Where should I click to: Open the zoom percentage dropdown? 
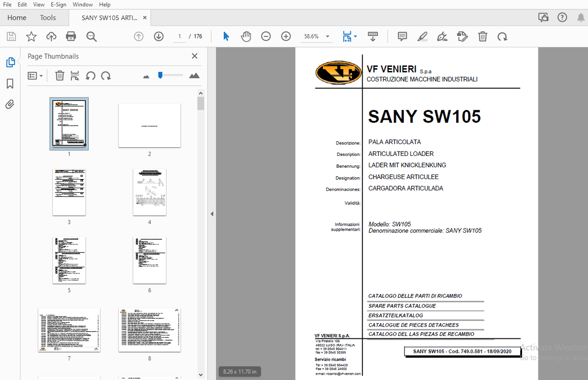click(327, 36)
